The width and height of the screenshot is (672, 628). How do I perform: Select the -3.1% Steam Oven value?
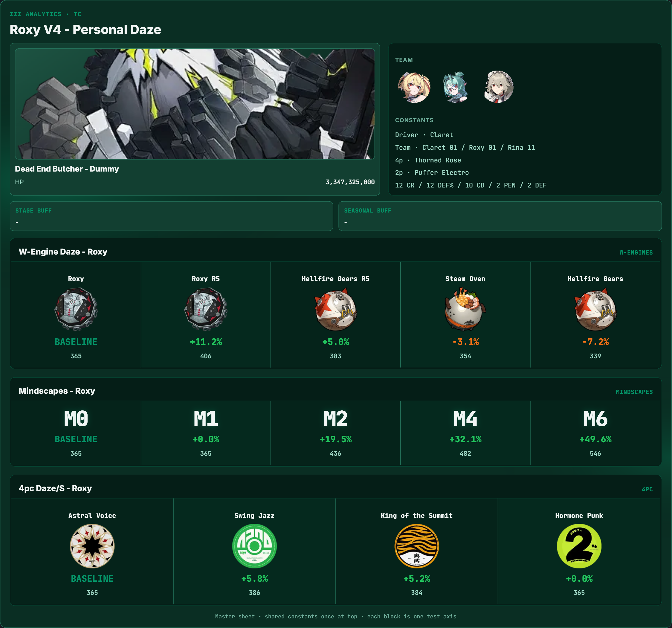click(x=465, y=342)
